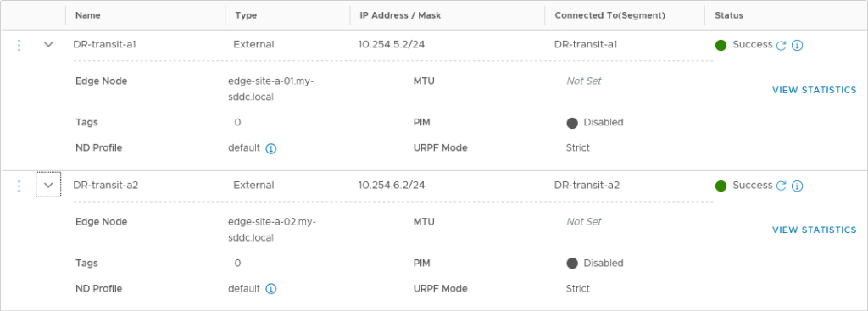Sort by the Type column header
The image size is (868, 311).
247,15
